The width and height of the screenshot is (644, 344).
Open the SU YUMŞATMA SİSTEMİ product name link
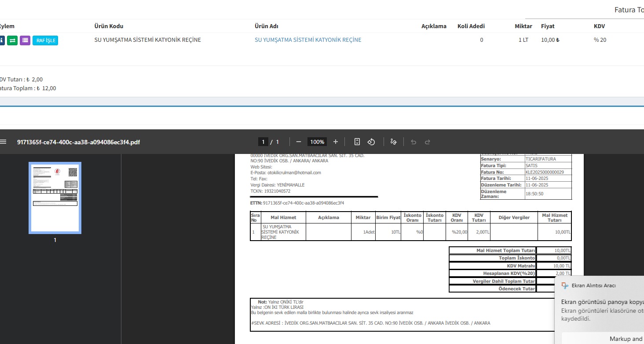pyautogui.click(x=308, y=40)
